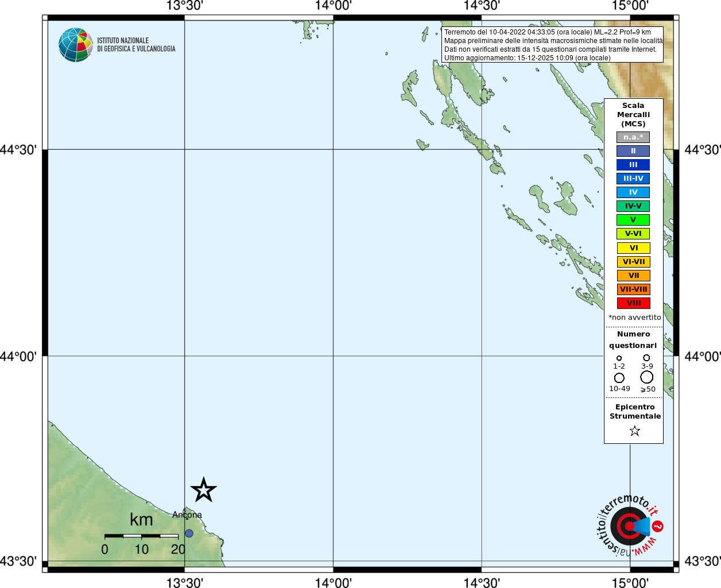Click the legend epicentro strumentale star
Image resolution: width=721 pixels, height=588 pixels.
click(x=634, y=431)
